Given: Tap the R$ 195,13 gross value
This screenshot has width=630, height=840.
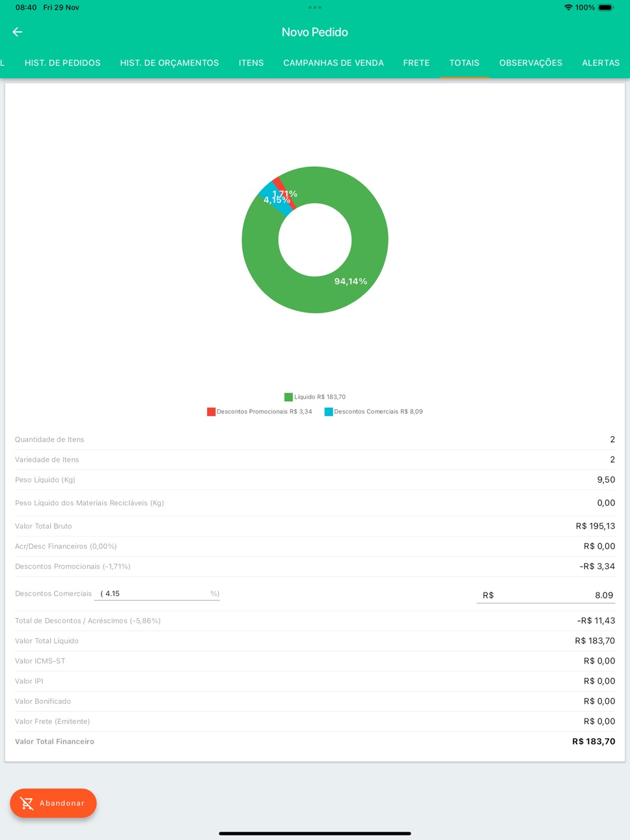Looking at the screenshot, I should click(x=596, y=526).
